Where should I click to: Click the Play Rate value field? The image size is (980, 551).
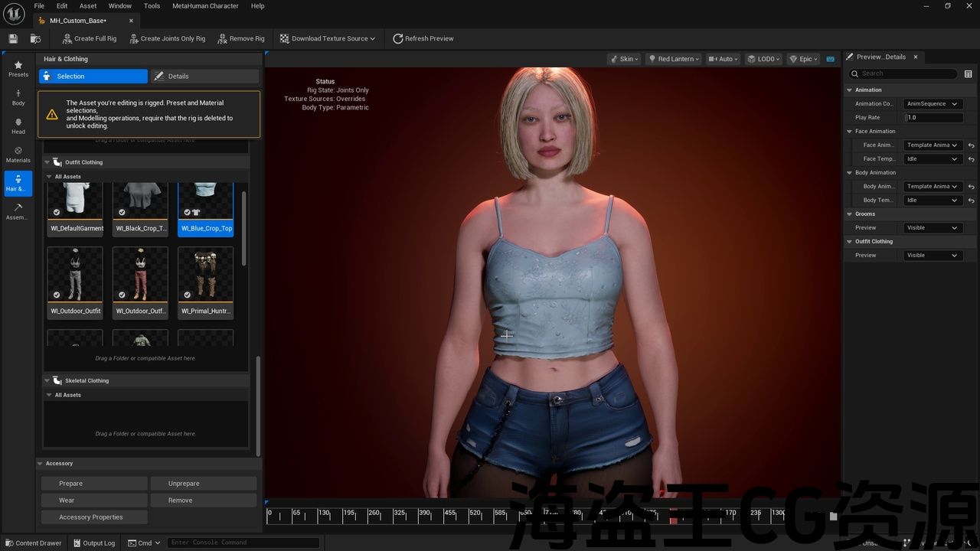tap(934, 118)
